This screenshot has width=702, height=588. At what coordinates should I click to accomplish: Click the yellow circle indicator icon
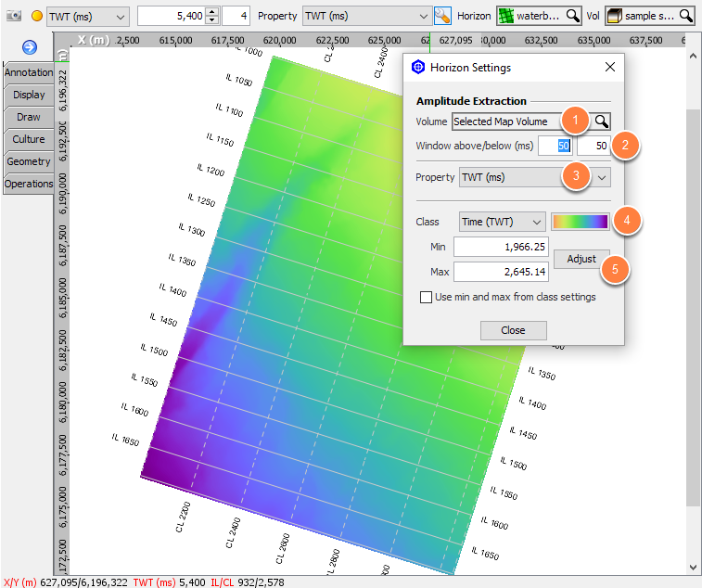coord(37,16)
